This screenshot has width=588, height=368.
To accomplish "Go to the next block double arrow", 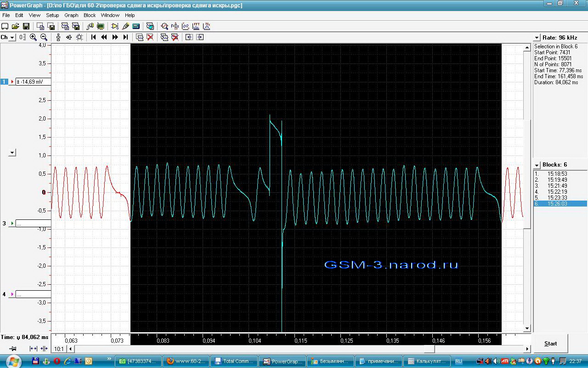I will [115, 37].
